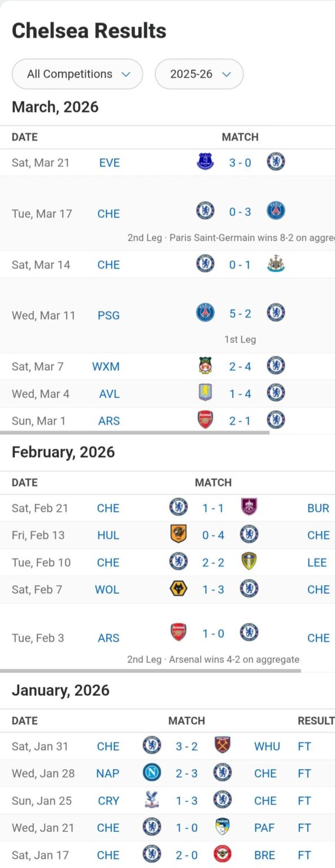This screenshot has width=335, height=868.
Task: Click the Wolves badge in the Feb 7 match
Action: point(179,589)
